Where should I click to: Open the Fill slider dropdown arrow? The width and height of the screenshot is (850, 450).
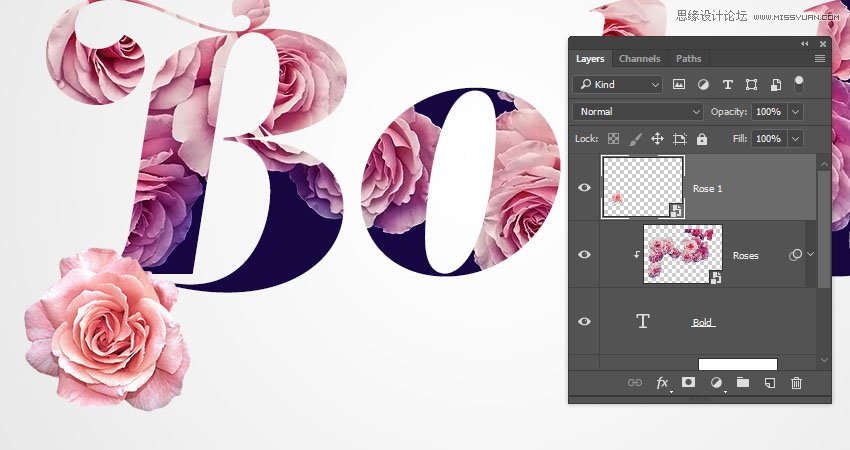tap(795, 139)
